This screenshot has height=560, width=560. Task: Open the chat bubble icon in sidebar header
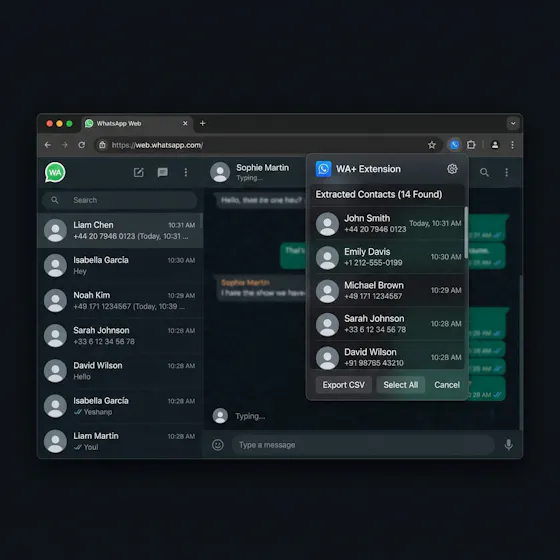(x=162, y=172)
